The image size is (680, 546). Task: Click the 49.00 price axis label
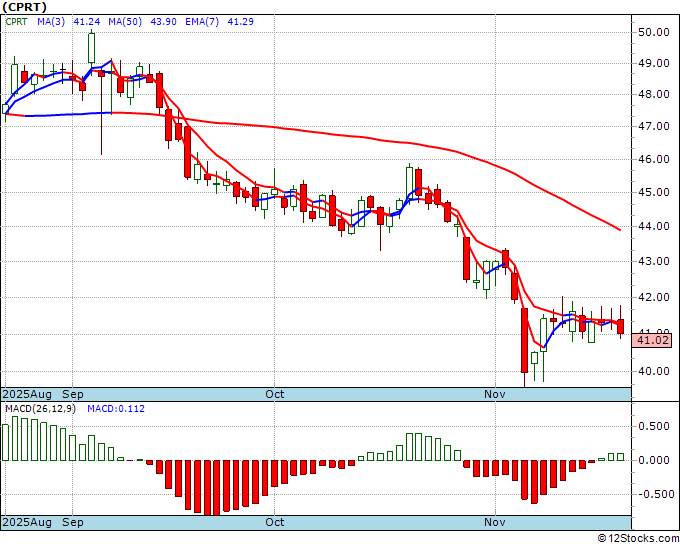coord(653,63)
